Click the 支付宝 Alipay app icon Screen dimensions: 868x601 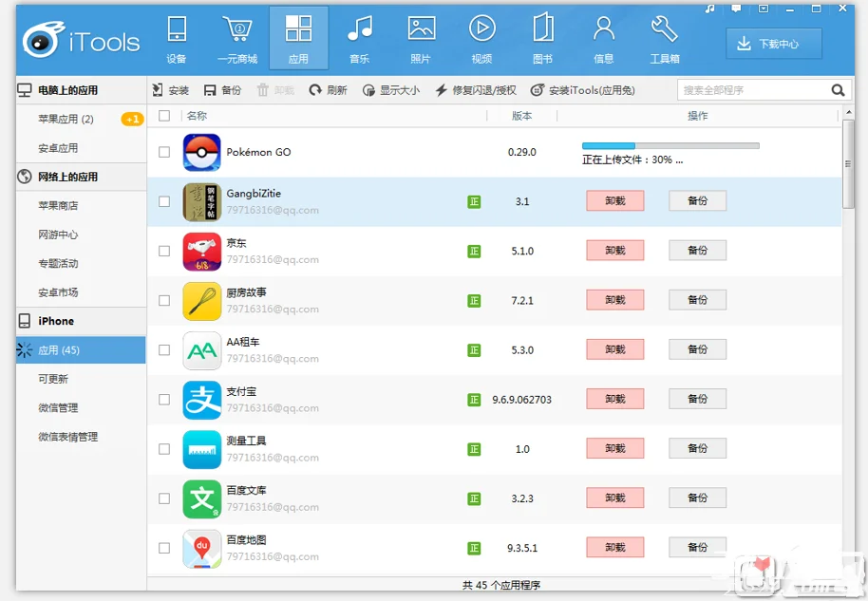click(x=202, y=400)
